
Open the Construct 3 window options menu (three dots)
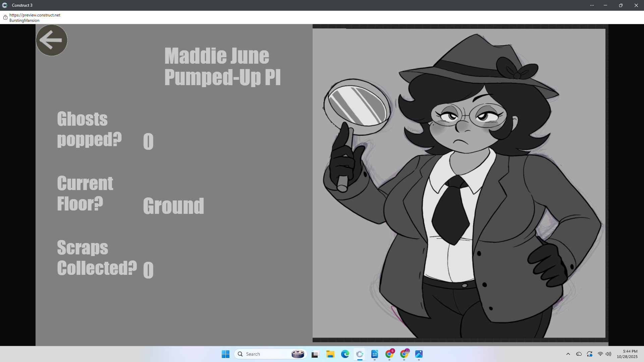point(592,5)
